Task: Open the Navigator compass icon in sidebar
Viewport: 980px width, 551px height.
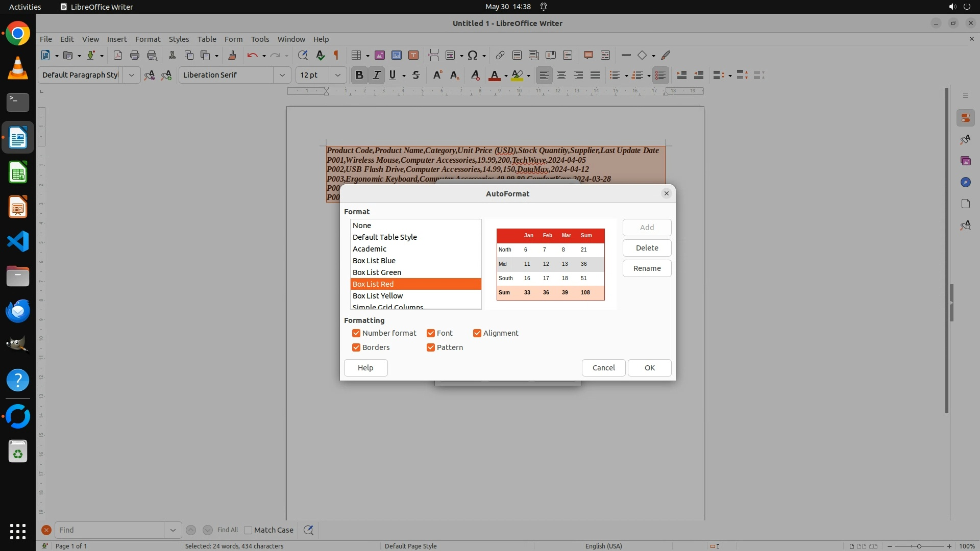Action: [965, 182]
